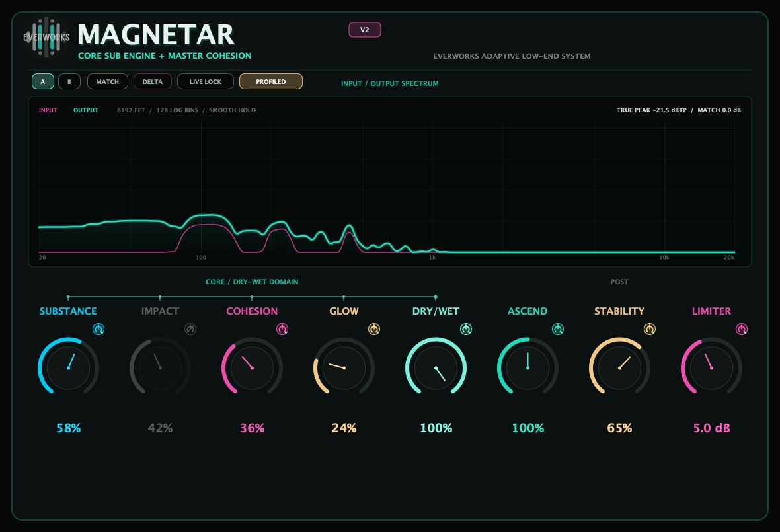Click the LIMITER label
Image resolution: width=780 pixels, height=532 pixels.
pos(712,311)
